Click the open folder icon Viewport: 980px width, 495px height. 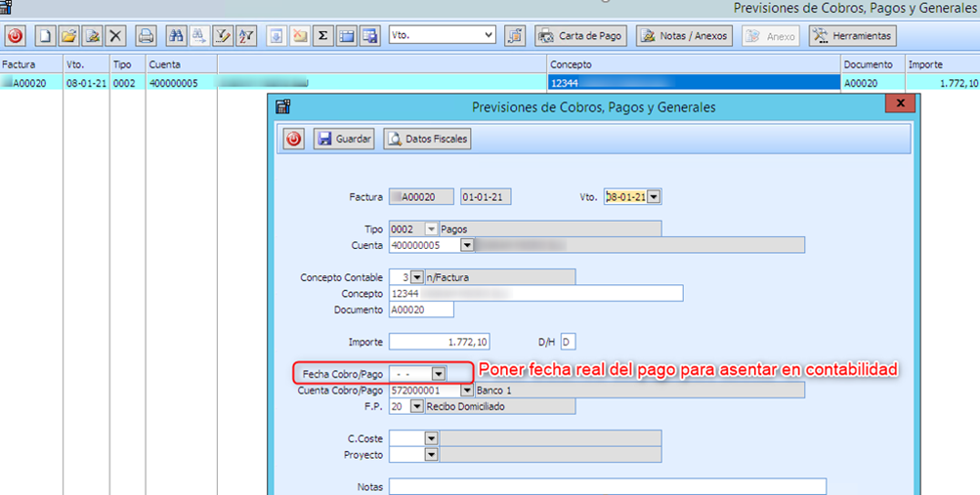pyautogui.click(x=68, y=36)
